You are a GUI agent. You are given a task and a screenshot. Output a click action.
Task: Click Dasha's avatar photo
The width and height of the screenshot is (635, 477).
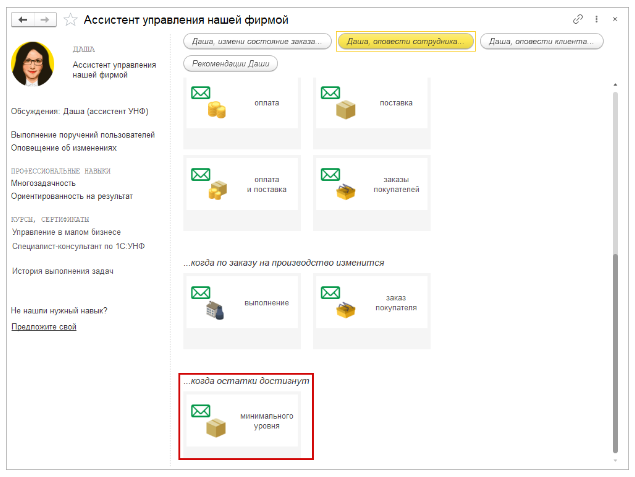(x=36, y=64)
